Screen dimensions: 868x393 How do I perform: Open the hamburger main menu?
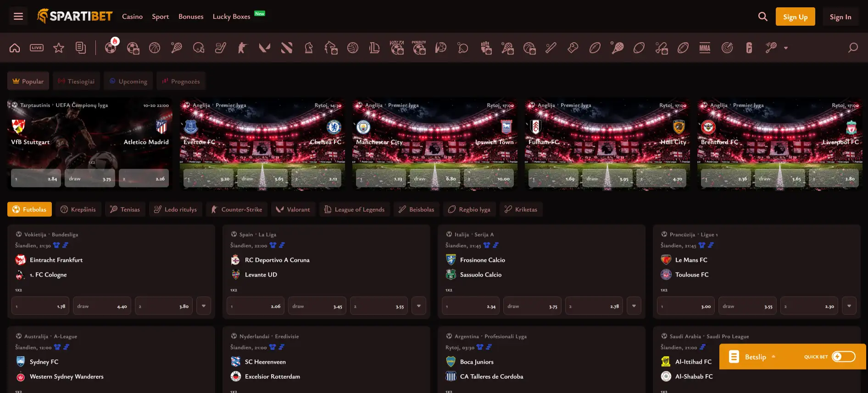pyautogui.click(x=18, y=17)
